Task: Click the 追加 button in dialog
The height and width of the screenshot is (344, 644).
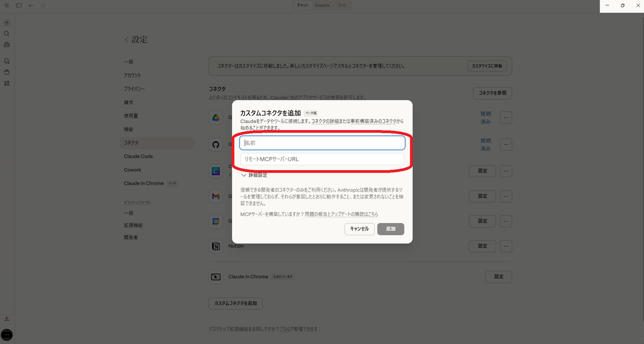Action: [391, 229]
